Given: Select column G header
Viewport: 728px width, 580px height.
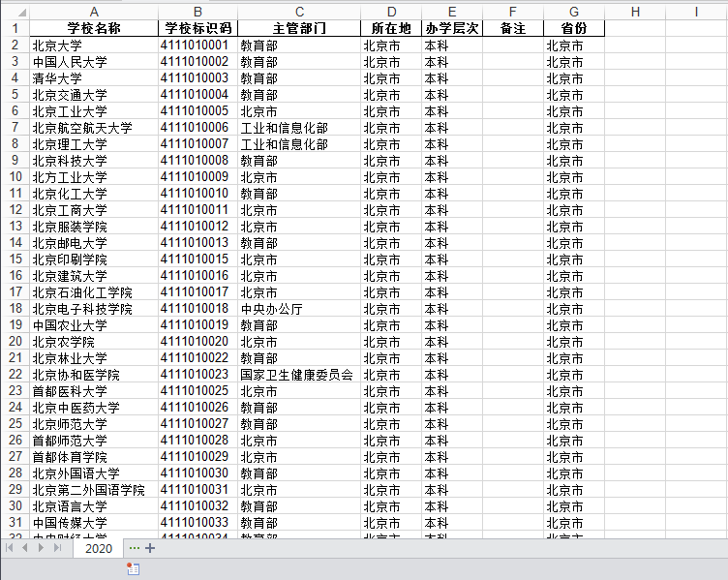Looking at the screenshot, I should [x=574, y=12].
